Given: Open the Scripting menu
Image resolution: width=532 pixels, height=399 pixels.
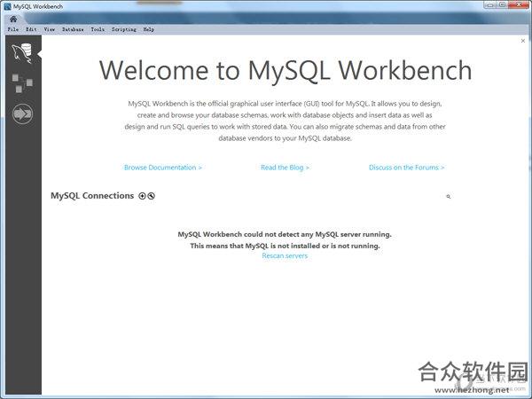Looking at the screenshot, I should (x=124, y=29).
